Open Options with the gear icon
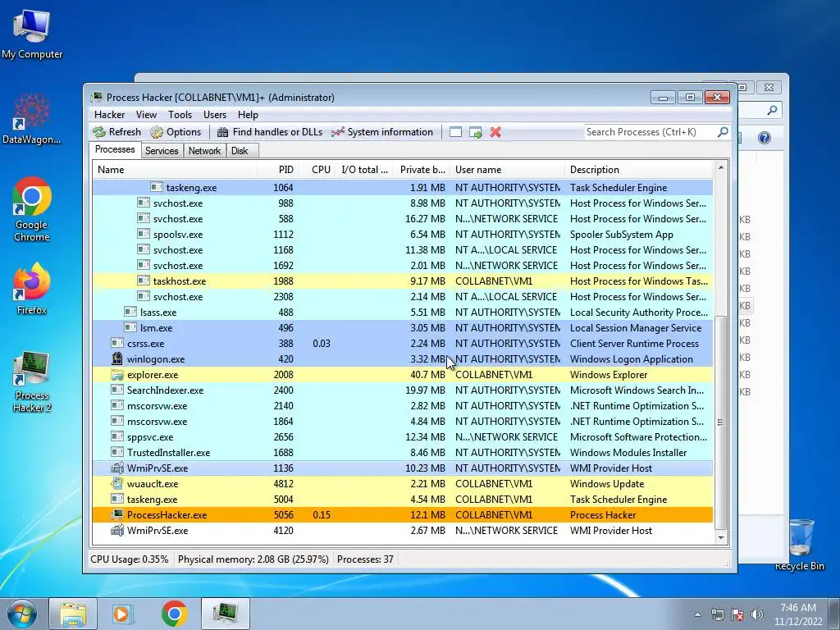 click(x=157, y=132)
